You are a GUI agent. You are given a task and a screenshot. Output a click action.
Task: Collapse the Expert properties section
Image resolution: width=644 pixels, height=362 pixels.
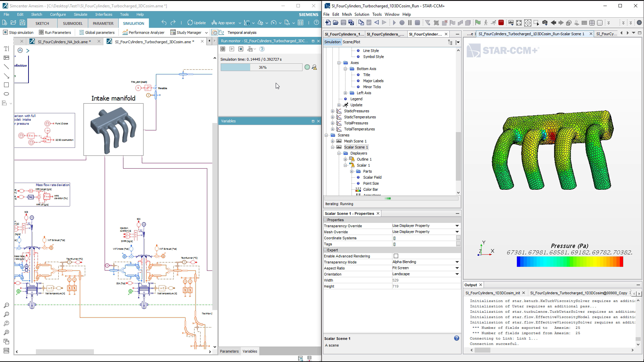(325, 250)
